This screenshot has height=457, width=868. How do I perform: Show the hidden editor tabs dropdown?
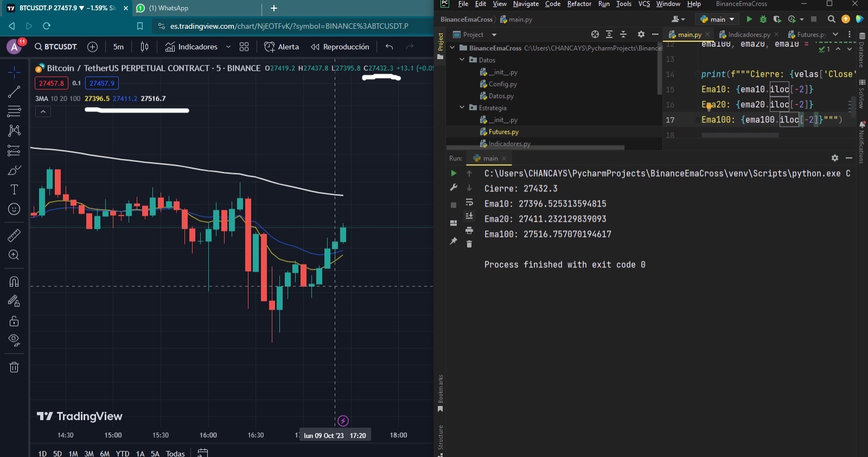pos(835,34)
